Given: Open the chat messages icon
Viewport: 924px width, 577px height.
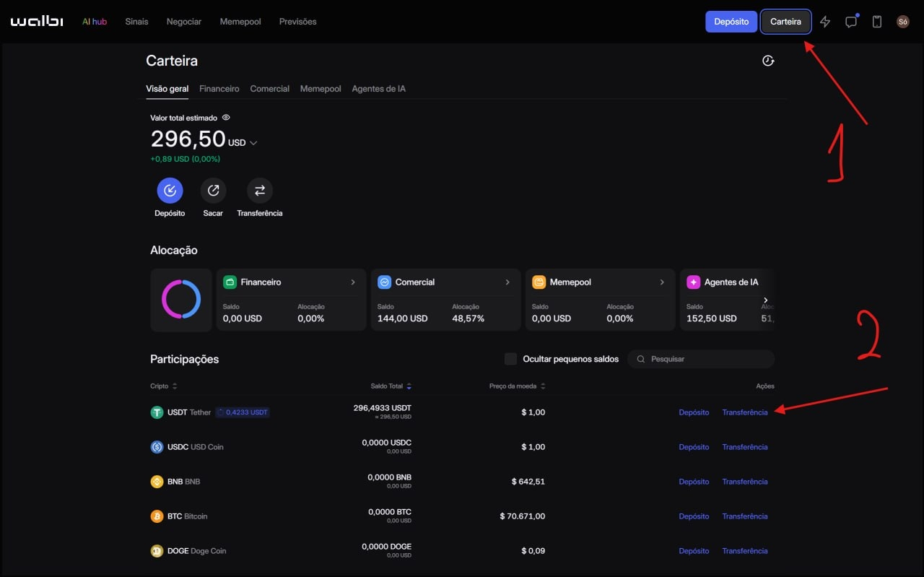Looking at the screenshot, I should click(x=851, y=22).
